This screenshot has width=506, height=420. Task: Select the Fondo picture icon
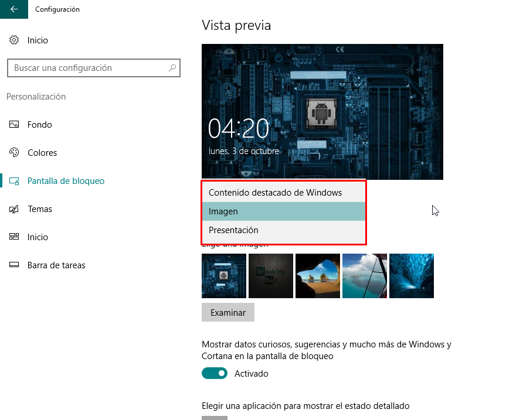pyautogui.click(x=14, y=124)
